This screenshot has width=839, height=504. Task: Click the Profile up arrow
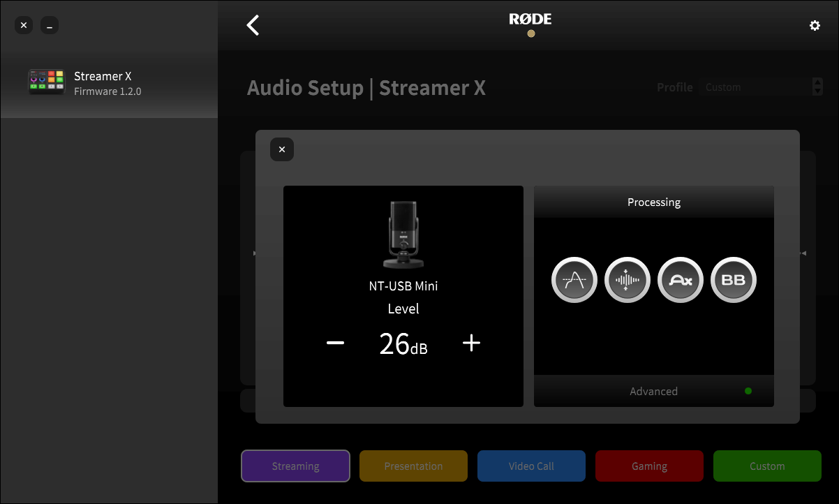(x=817, y=83)
